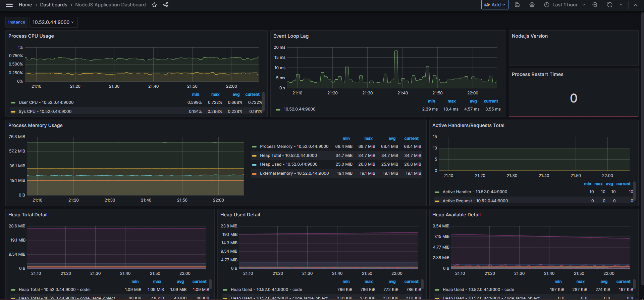This screenshot has width=644, height=300.
Task: Open Active Handlers/Requests Total panel title
Action: click(x=468, y=125)
